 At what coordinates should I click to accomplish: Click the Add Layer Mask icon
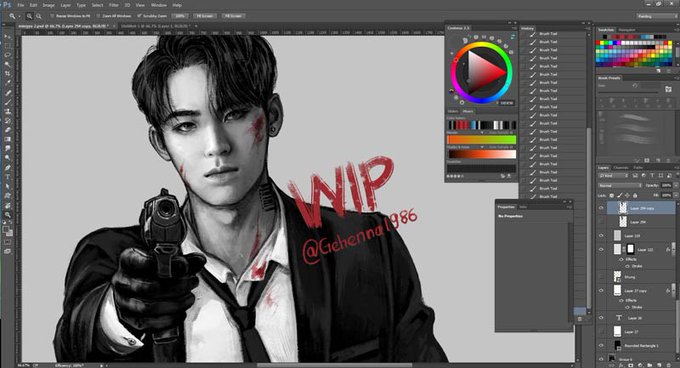631,365
